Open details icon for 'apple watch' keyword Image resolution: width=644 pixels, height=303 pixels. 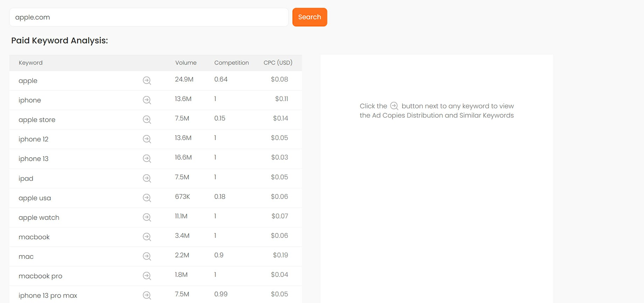pos(147,218)
